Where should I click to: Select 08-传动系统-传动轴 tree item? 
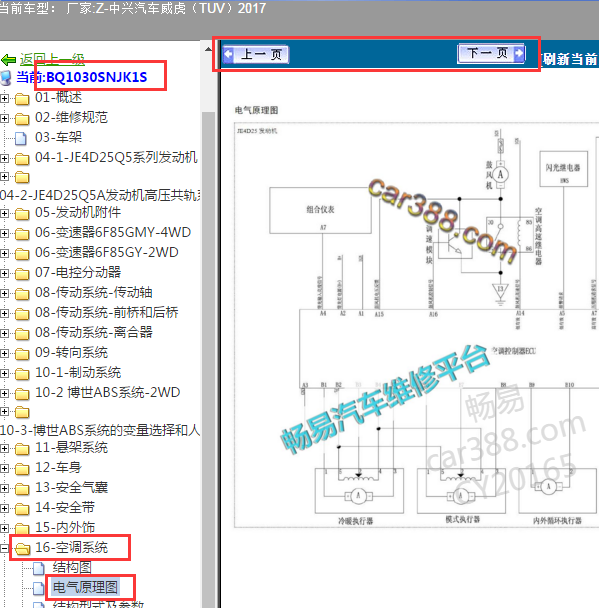coord(93,292)
